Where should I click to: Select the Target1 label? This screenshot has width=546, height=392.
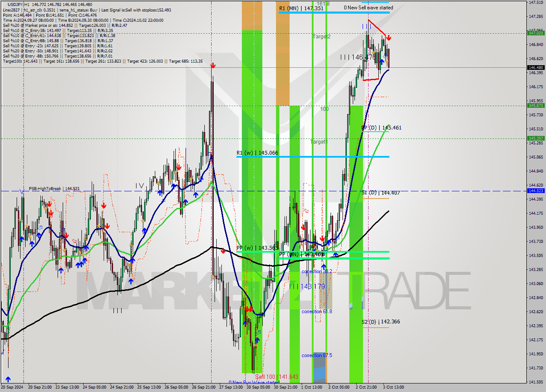coord(319,142)
